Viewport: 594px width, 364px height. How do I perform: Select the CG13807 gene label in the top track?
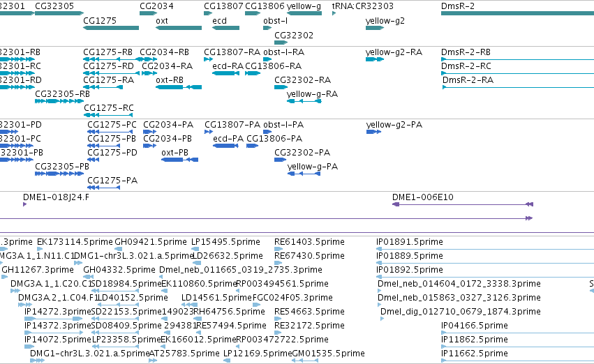(x=223, y=6)
